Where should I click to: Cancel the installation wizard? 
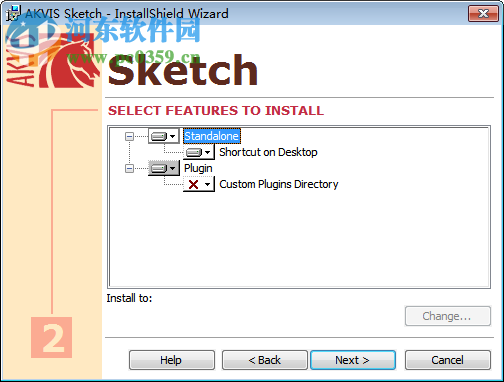pos(448,360)
